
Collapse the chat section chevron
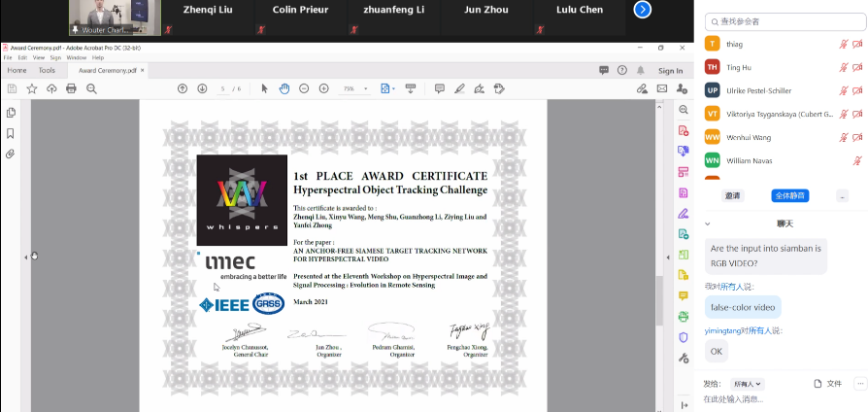[x=708, y=224]
